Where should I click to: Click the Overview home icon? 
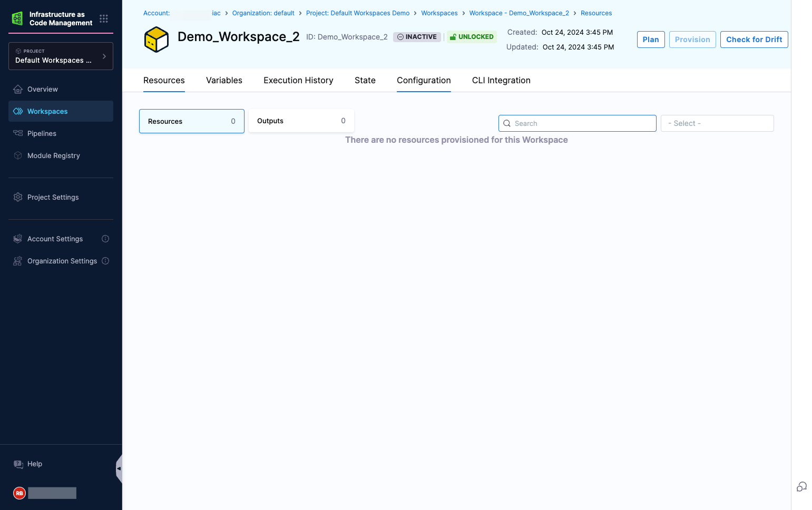18,89
